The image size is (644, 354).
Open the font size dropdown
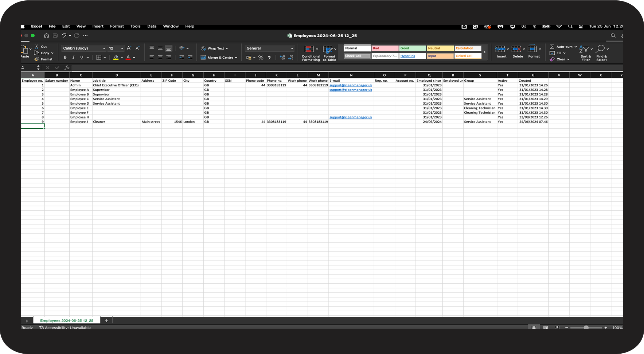tap(116, 48)
